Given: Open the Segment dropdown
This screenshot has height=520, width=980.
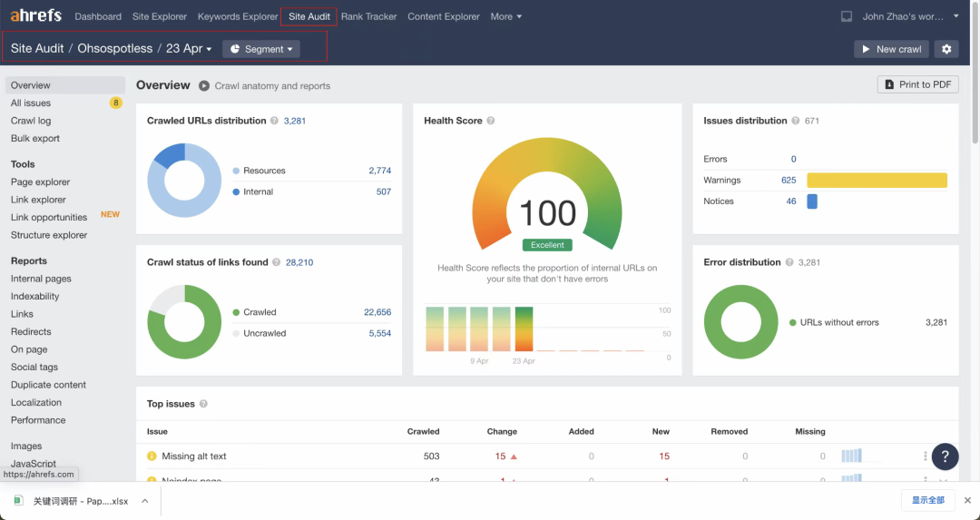Looking at the screenshot, I should pos(261,49).
